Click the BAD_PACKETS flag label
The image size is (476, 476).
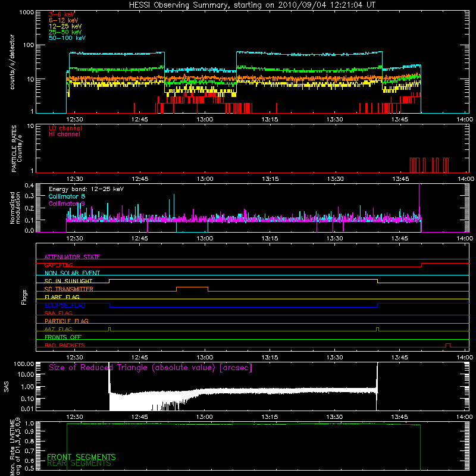[65, 345]
